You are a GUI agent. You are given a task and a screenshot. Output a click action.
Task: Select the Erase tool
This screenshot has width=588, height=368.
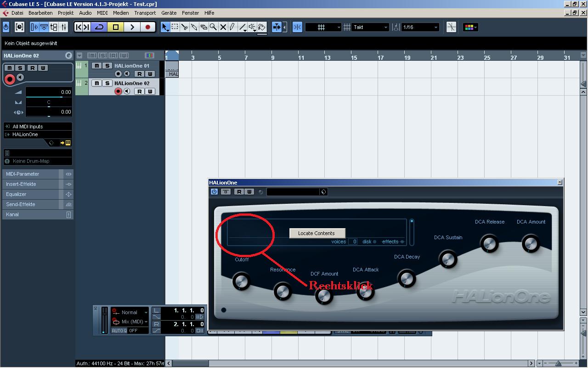point(204,27)
